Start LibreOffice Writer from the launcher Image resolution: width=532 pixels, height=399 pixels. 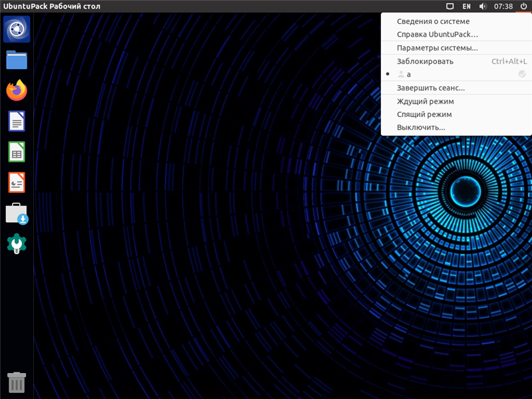pyautogui.click(x=17, y=121)
